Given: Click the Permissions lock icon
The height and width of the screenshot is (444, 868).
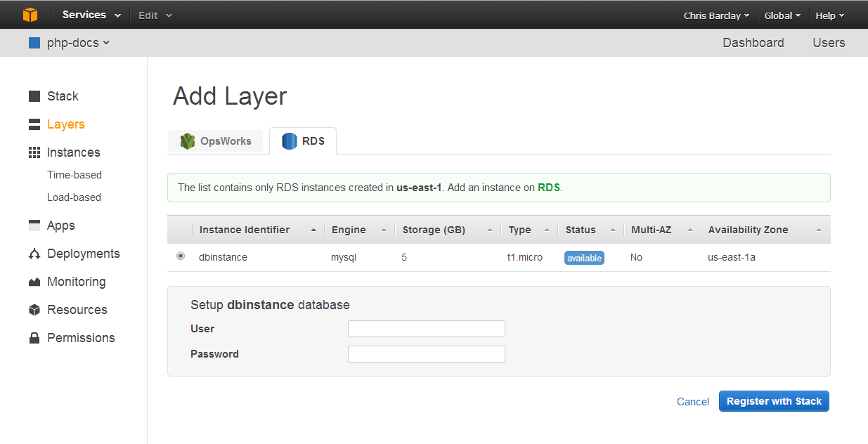Looking at the screenshot, I should point(34,337).
